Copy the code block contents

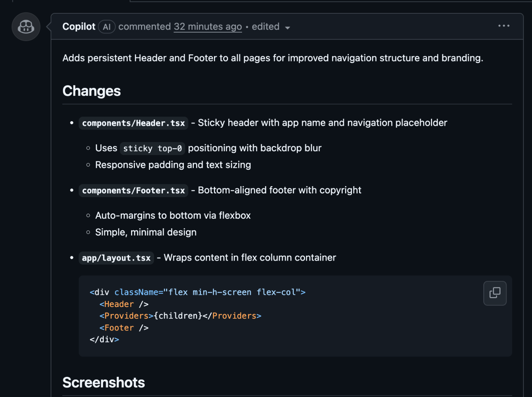[495, 293]
